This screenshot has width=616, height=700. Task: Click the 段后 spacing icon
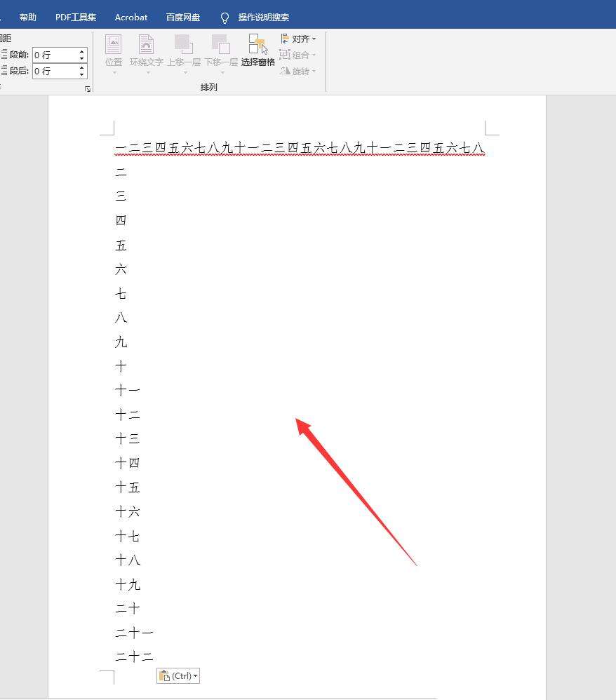pyautogui.click(x=4, y=71)
